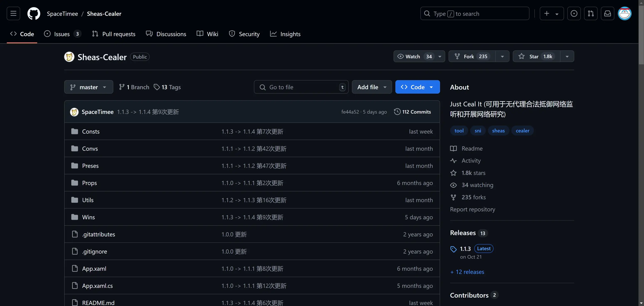Viewport: 644px width, 306px height.
Task: Click the sni topic tag
Action: (478, 131)
